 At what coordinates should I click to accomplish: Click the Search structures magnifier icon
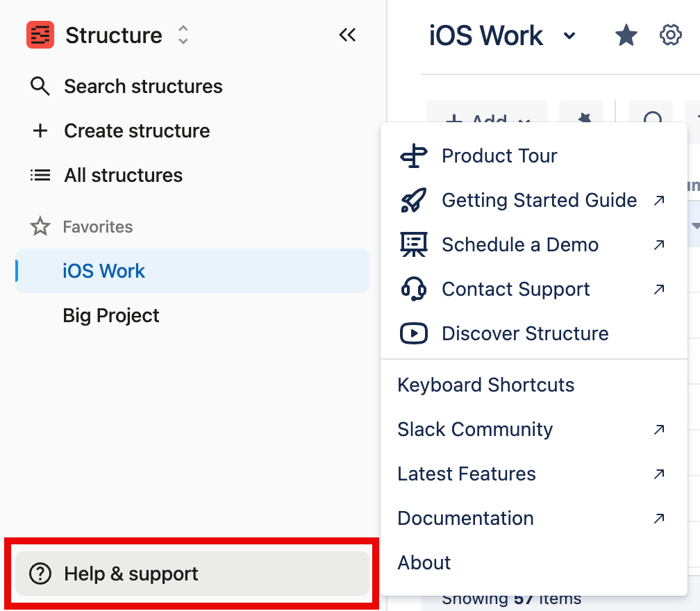[40, 86]
